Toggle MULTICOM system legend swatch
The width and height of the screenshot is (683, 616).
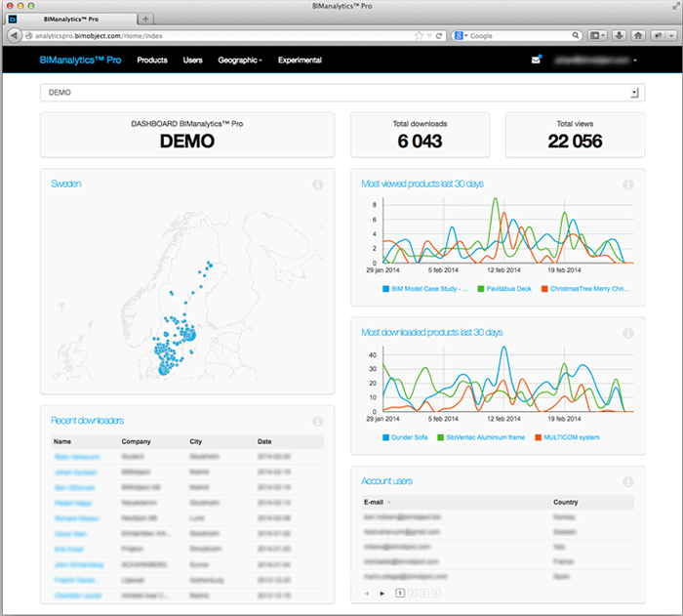(539, 437)
